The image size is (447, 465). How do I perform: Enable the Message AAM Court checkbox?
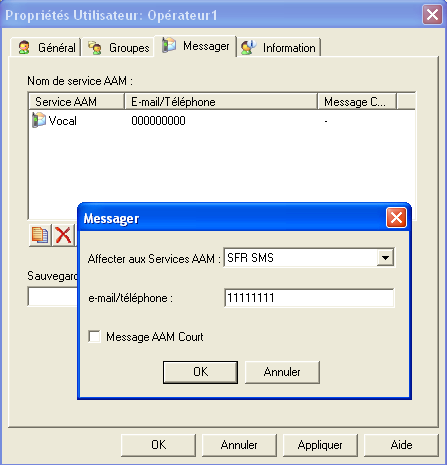click(94, 336)
